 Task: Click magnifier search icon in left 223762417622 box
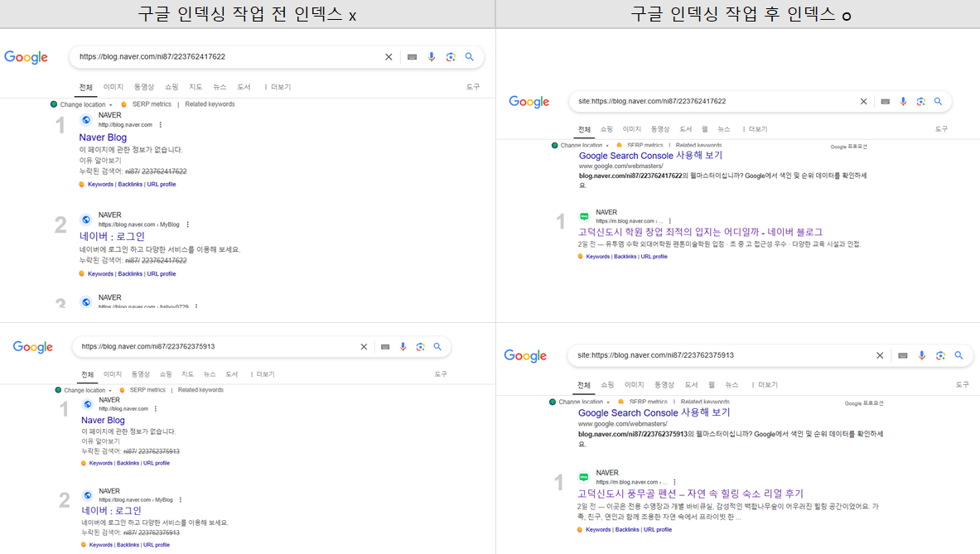pos(470,57)
